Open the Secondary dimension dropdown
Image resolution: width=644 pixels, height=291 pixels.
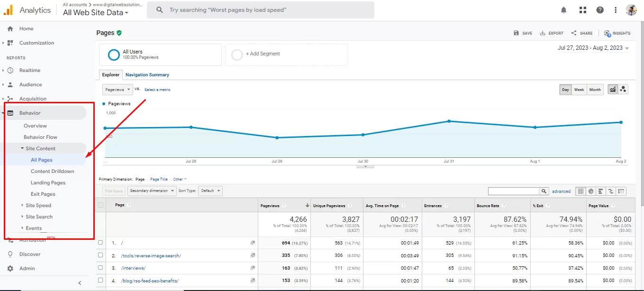pos(151,191)
